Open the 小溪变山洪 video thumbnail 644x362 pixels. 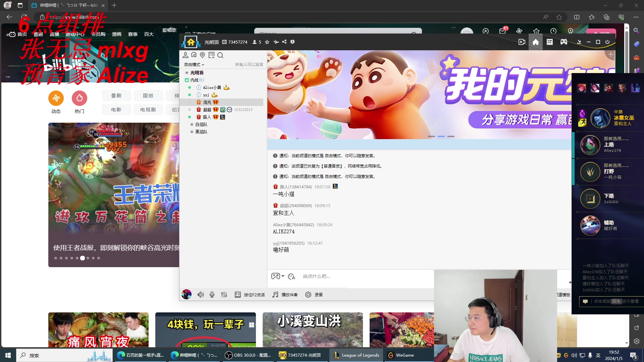click(313, 330)
